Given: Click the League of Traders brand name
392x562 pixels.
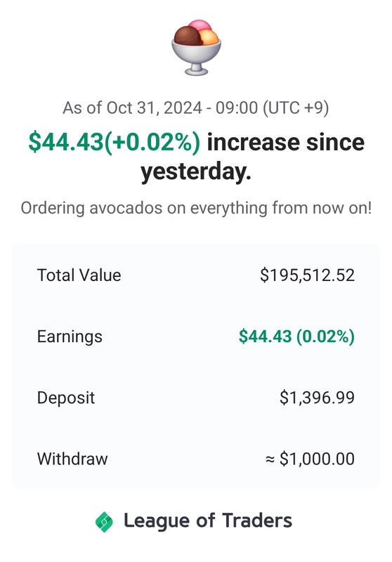Looking at the screenshot, I should pos(208,521).
